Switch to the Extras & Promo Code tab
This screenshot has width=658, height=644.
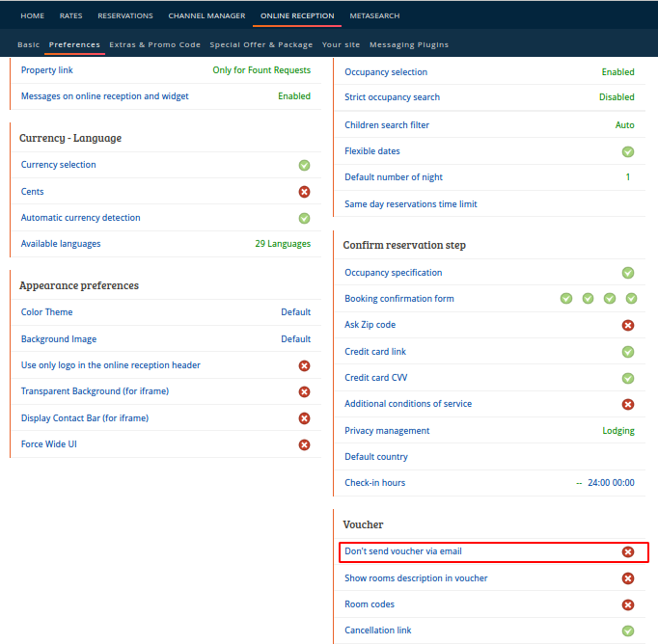154,45
